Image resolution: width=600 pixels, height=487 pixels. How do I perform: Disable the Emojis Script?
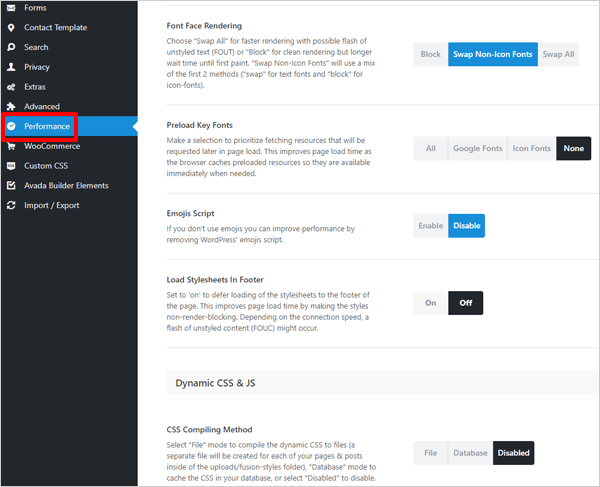click(466, 226)
